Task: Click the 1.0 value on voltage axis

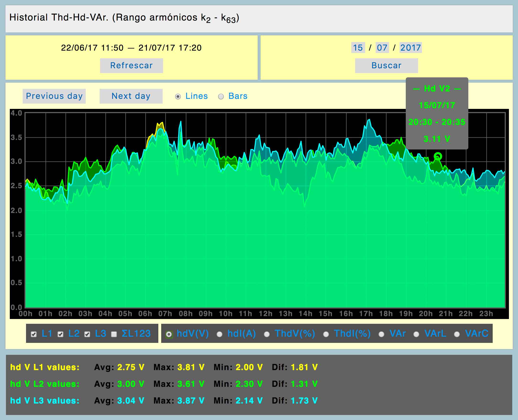Action: pyautogui.click(x=16, y=259)
